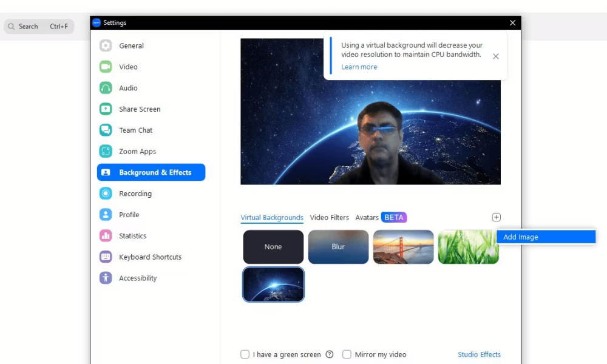Click the Video camera icon in sidebar
This screenshot has height=364, width=607.
tap(105, 67)
